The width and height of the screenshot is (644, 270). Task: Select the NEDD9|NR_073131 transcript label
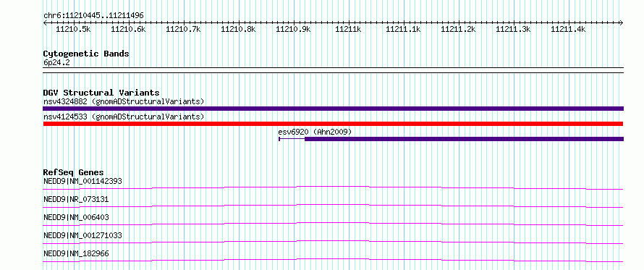76,199
